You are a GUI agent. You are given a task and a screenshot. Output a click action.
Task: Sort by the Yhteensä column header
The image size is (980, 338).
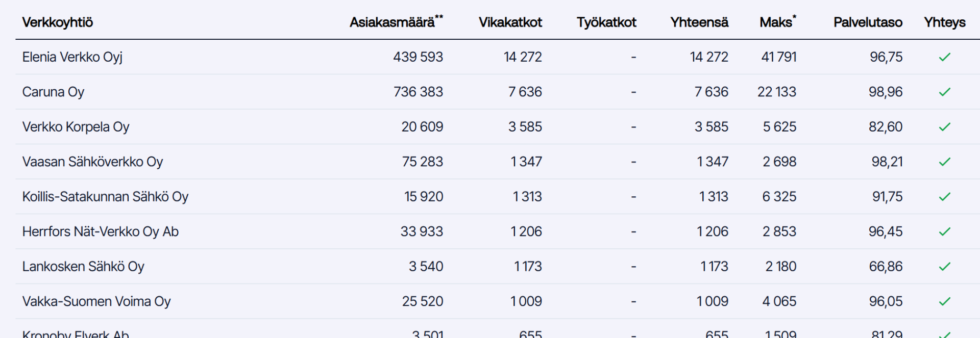tap(699, 22)
